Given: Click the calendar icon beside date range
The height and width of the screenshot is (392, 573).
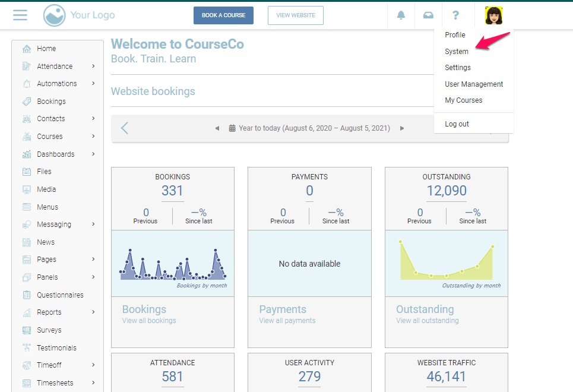Looking at the screenshot, I should (x=232, y=128).
